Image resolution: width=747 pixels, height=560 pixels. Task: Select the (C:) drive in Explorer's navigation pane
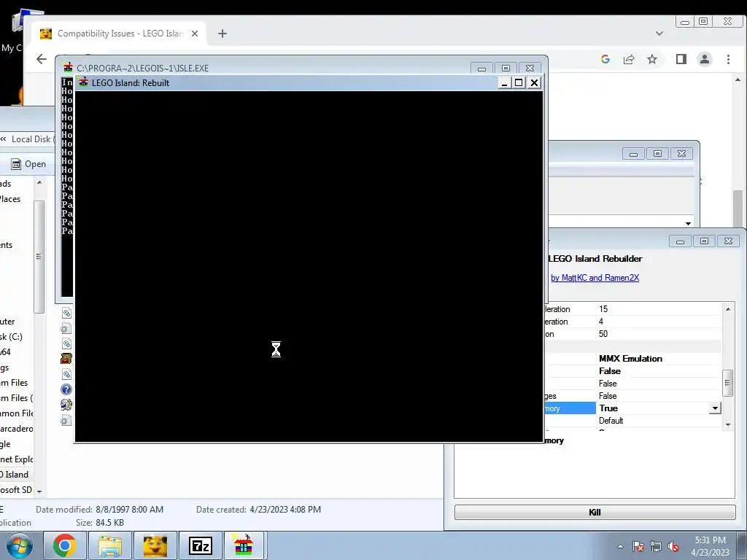point(12,337)
